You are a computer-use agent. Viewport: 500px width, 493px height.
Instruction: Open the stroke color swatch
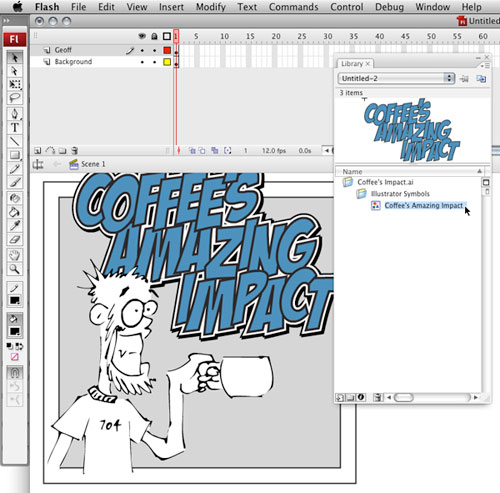[x=15, y=300]
